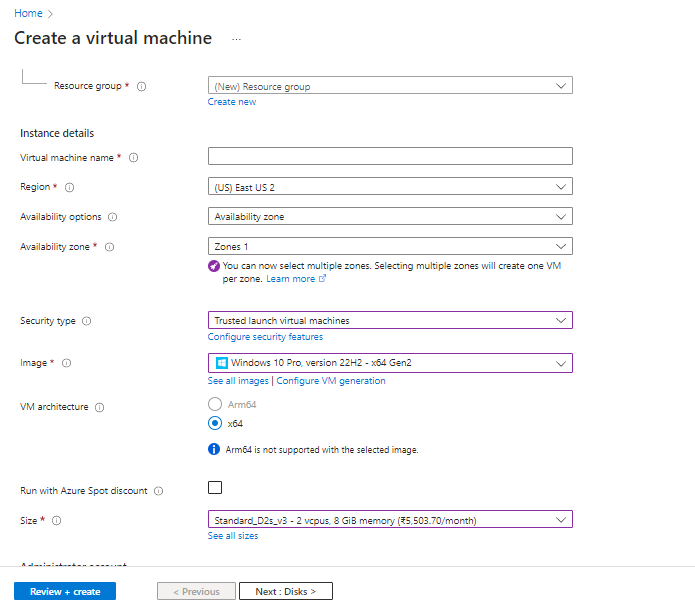Show Azure Spot discount info
Viewport: 695px width, 603px height.
(x=159, y=491)
